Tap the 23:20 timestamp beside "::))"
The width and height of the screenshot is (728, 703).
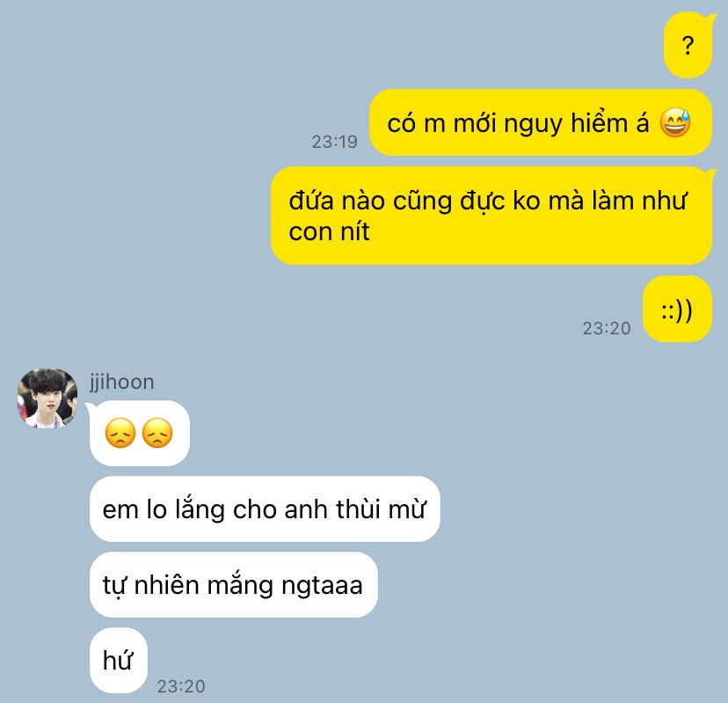point(607,328)
